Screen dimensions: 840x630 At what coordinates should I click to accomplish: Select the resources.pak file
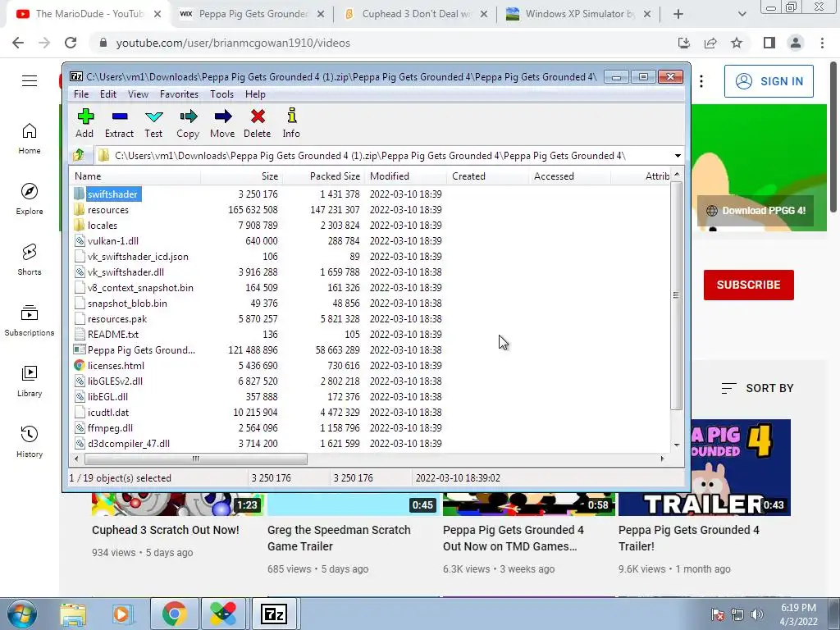[x=117, y=319]
